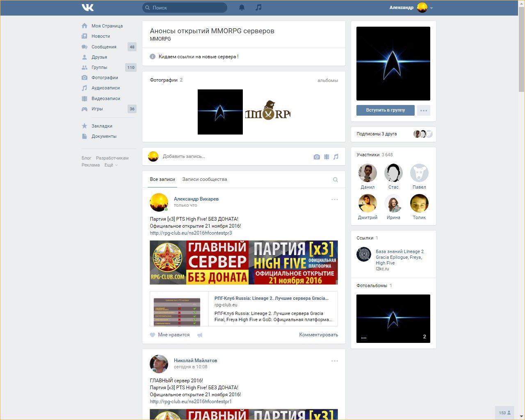Image resolution: width=525 pixels, height=420 pixels.
Task: Click the Новости news icon
Action: (x=84, y=36)
